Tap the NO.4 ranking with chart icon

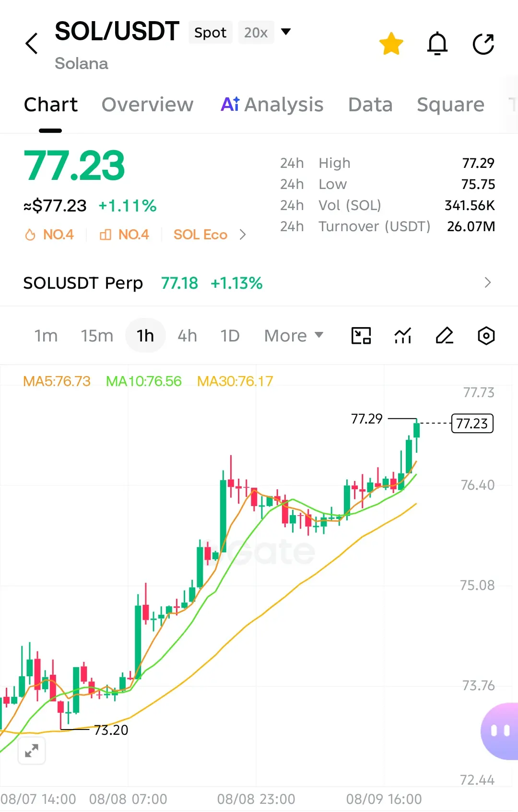coord(124,235)
